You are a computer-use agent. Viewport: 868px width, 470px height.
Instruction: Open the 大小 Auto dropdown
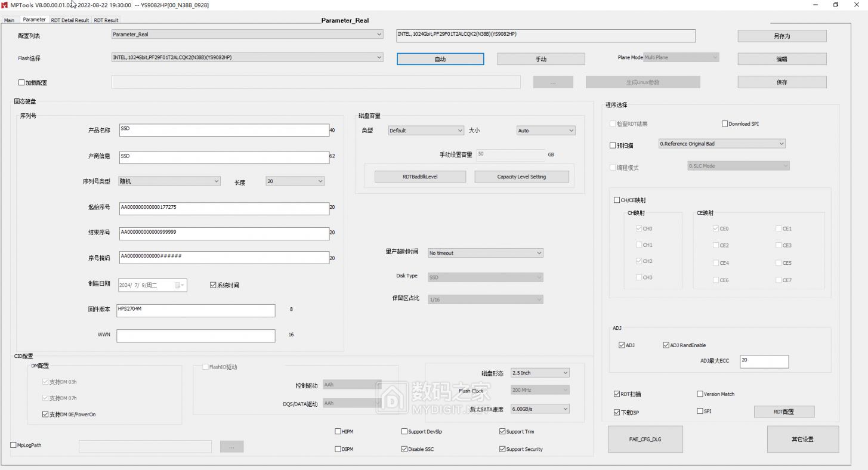point(546,131)
